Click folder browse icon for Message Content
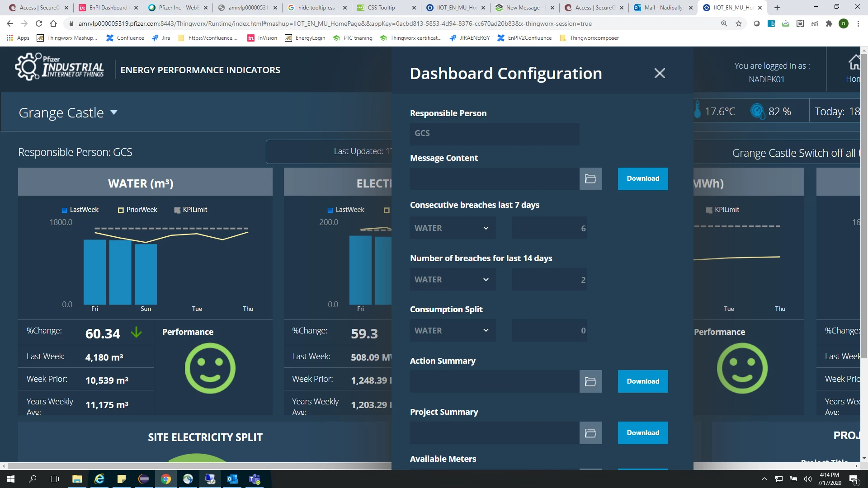The width and height of the screenshot is (868, 488). (590, 179)
